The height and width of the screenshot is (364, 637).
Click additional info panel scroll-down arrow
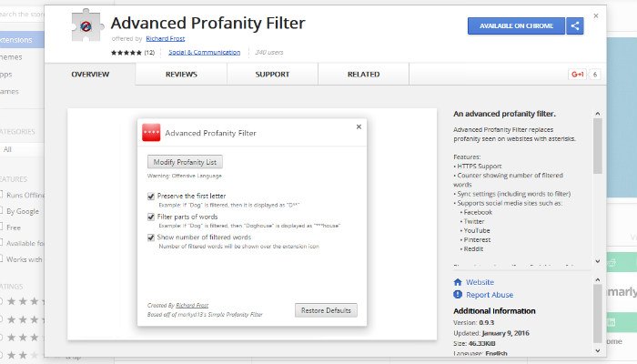(x=598, y=350)
